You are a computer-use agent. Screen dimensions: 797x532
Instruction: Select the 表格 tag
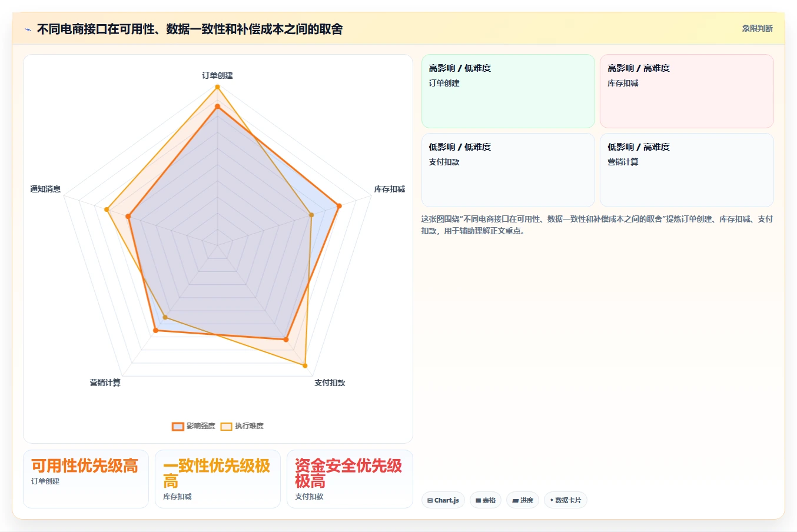coord(486,500)
